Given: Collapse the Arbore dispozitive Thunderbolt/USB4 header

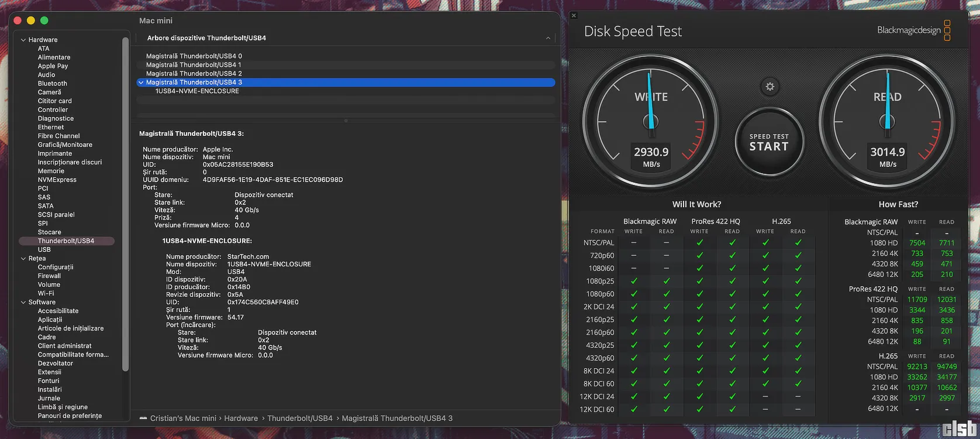Looking at the screenshot, I should 547,38.
